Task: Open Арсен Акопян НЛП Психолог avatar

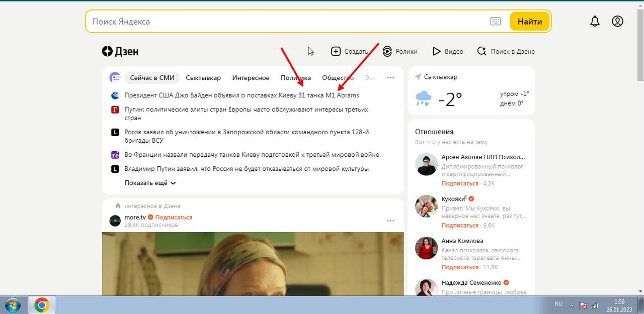Action: pyautogui.click(x=426, y=165)
